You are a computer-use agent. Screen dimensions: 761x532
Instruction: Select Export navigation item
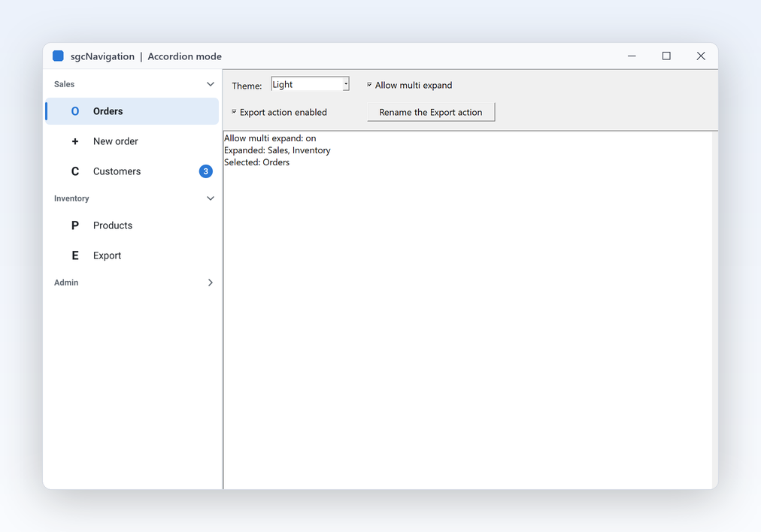pos(132,255)
